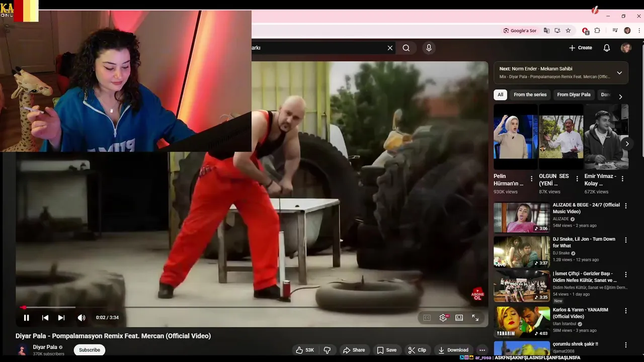Open the Diyar Pala channel avatar

tap(22, 350)
